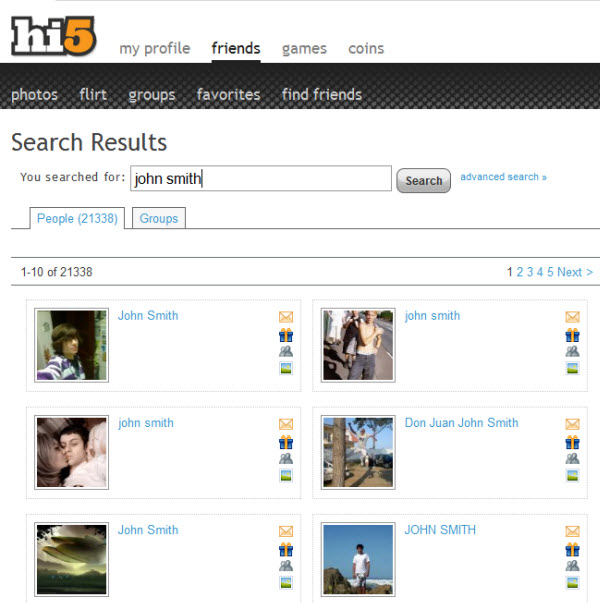
Task: Open the coins page
Action: click(x=366, y=48)
